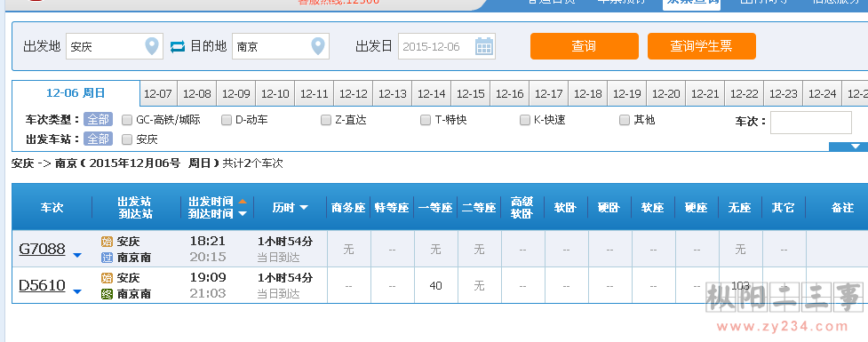Open the calendar date picker icon

tap(484, 46)
